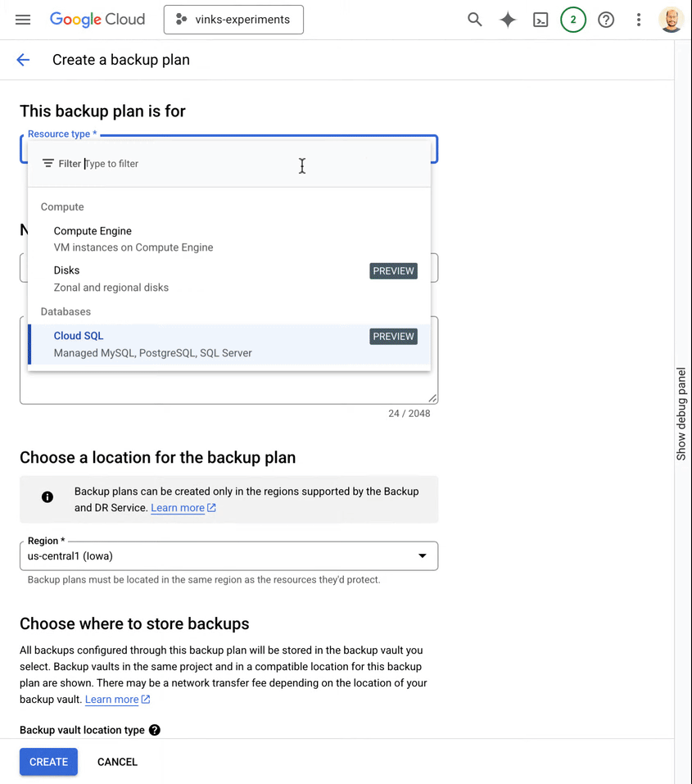Open the main navigation hamburger menu
692x784 pixels.
[x=22, y=20]
